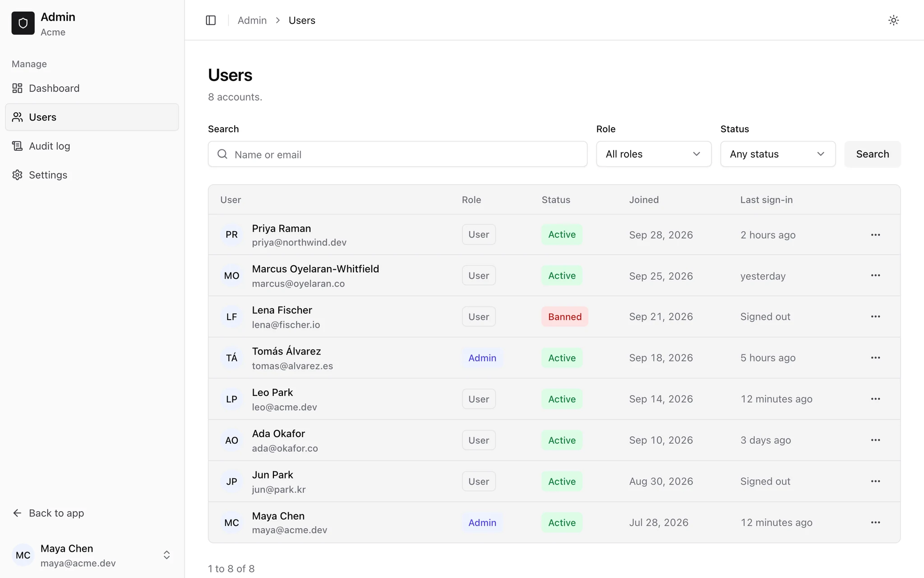Open Settings in the sidebar
This screenshot has height=578, width=924.
[92, 175]
